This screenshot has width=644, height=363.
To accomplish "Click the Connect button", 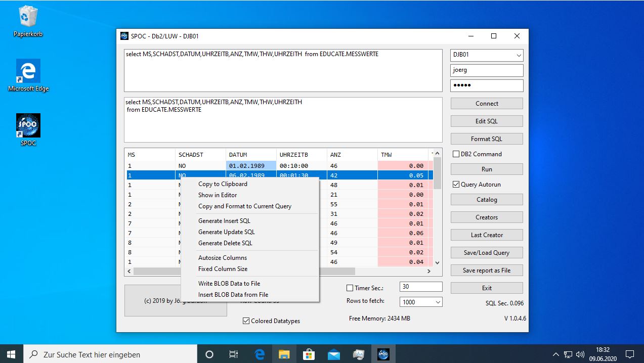I will [x=486, y=103].
